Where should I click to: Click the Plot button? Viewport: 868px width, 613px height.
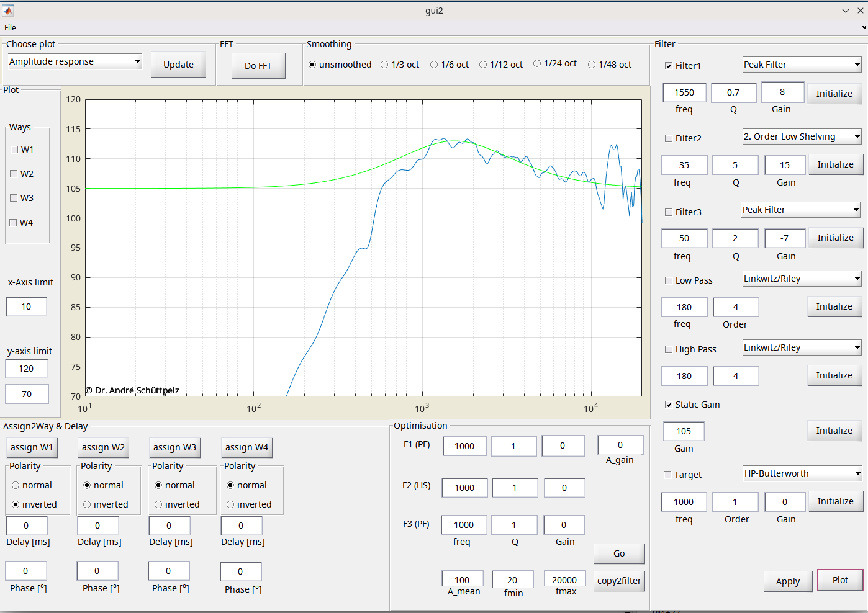(x=840, y=580)
